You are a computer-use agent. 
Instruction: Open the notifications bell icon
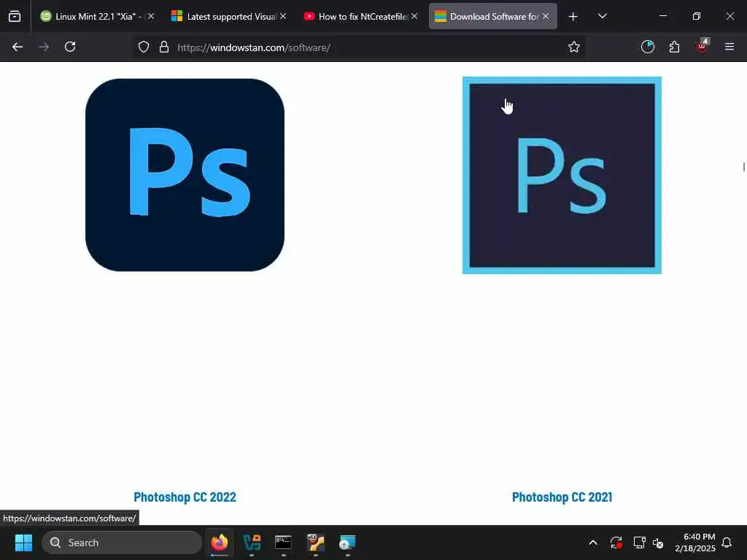click(x=727, y=542)
